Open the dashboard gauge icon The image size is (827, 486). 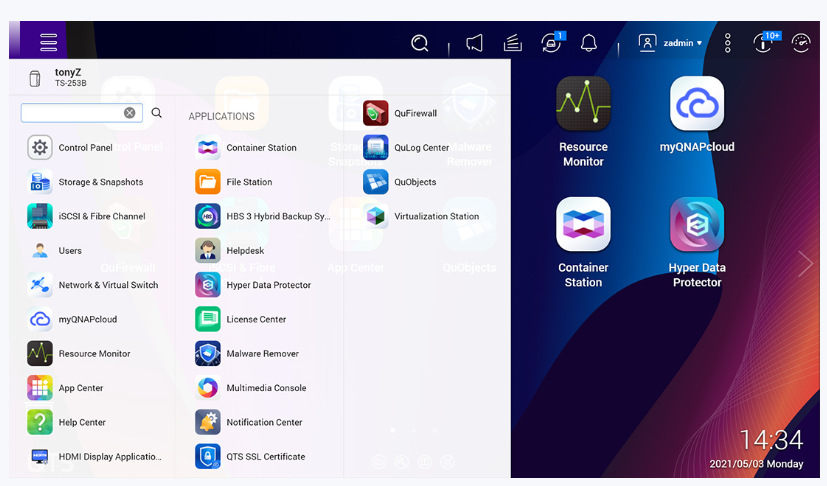801,43
